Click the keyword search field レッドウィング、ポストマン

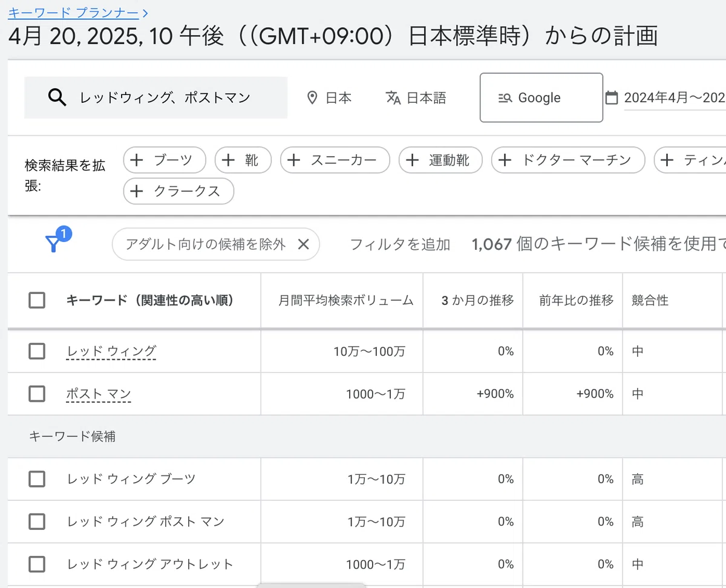tap(155, 97)
